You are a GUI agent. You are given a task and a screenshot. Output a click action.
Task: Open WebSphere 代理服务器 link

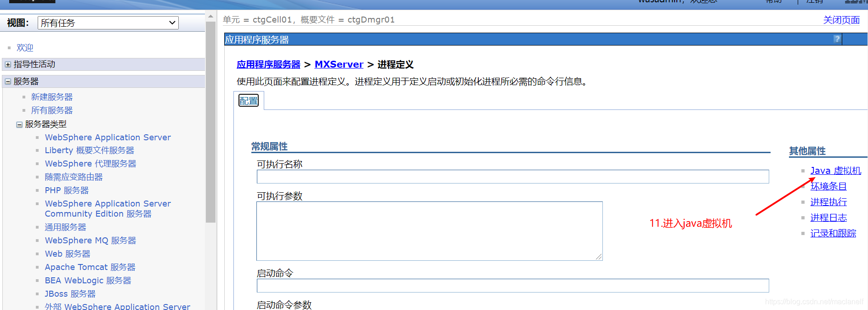tap(91, 163)
